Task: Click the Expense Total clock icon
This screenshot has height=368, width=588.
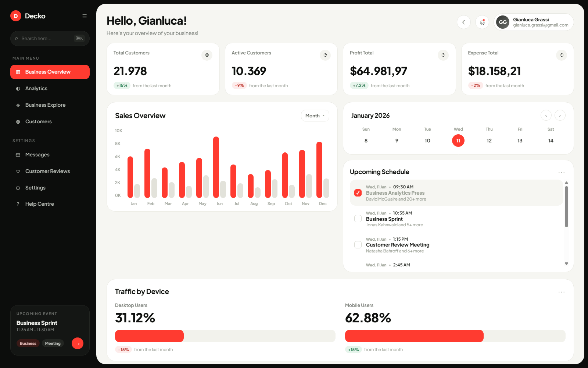Action: click(x=562, y=55)
